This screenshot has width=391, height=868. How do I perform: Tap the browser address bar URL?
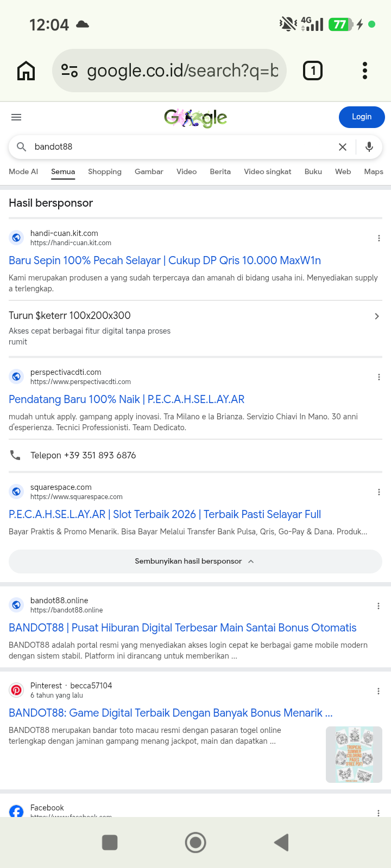click(182, 71)
